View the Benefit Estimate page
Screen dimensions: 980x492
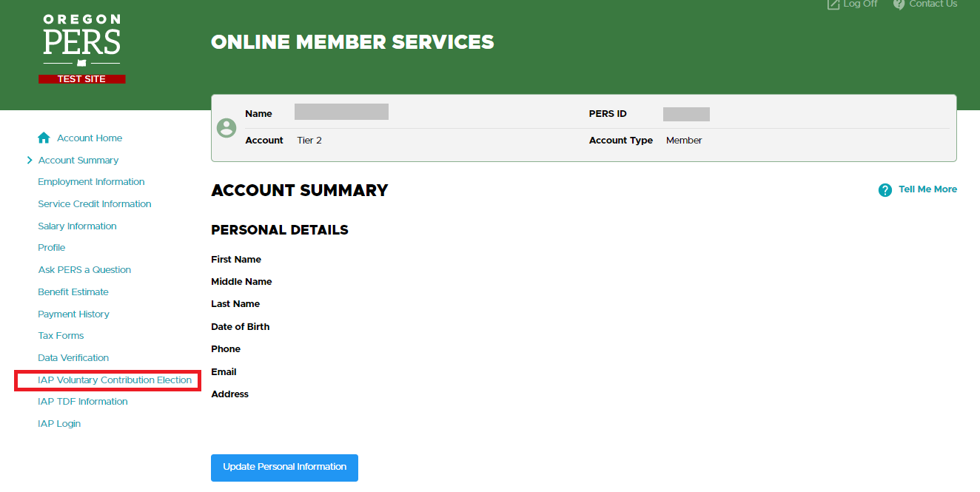tap(73, 292)
